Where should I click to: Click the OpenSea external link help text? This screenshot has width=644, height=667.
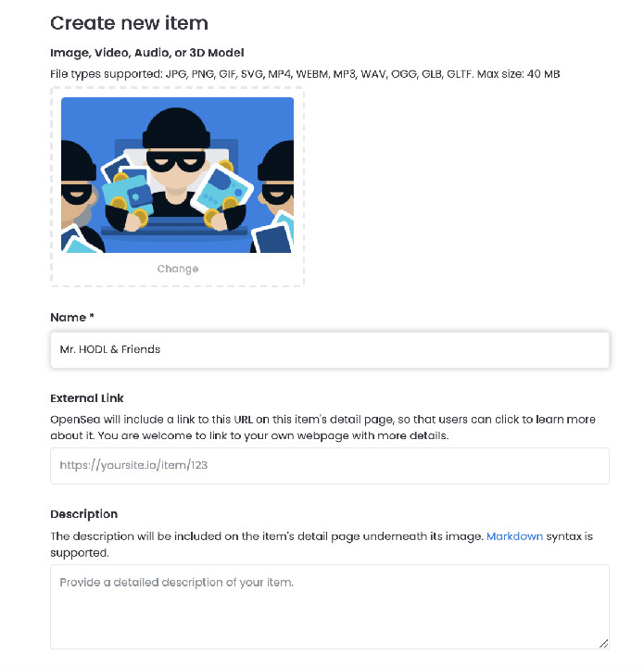pyautogui.click(x=322, y=427)
